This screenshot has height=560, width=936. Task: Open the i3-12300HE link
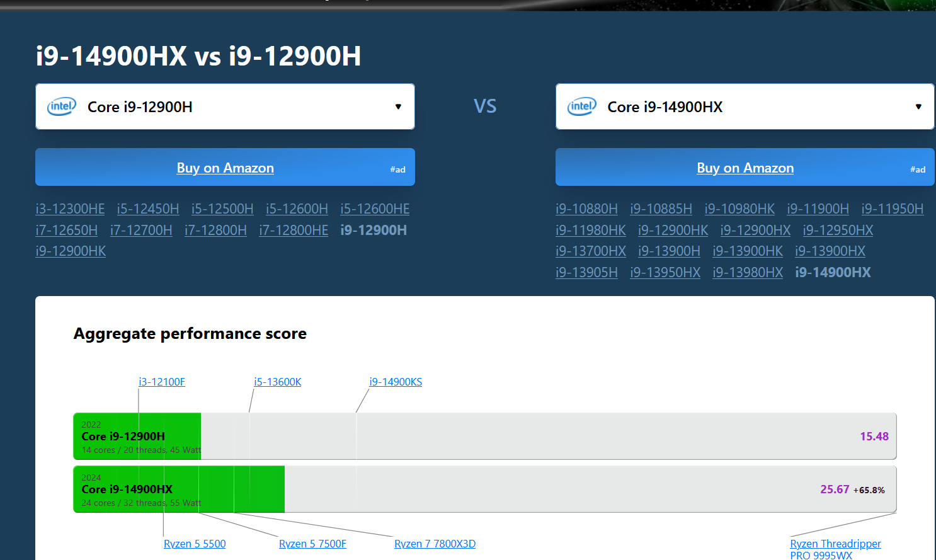pos(70,209)
